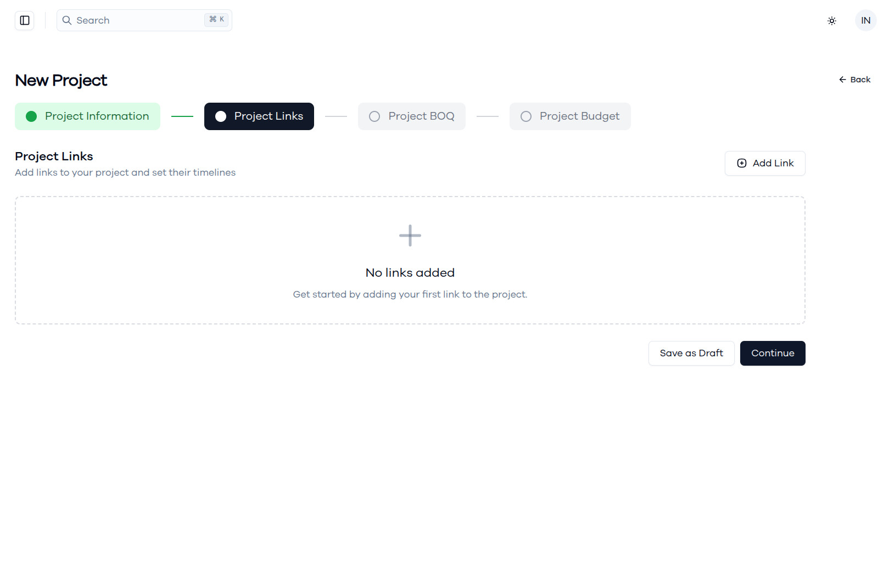Focus the Search input field
Image resolution: width=889 pixels, height=588 pixels.
pos(144,20)
